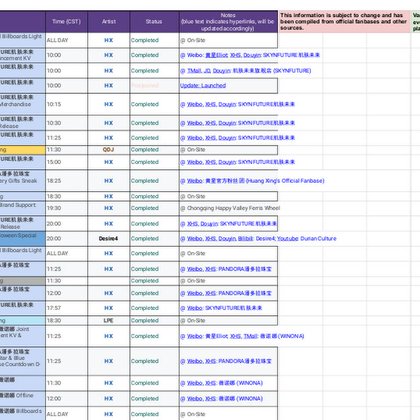Open the notes link in the 10:30 row

(x=237, y=123)
